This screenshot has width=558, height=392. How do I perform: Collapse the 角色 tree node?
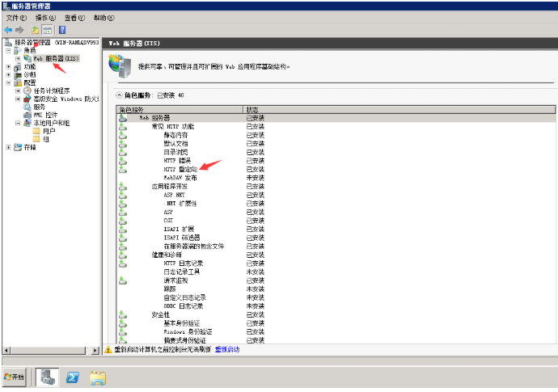pos(8,51)
